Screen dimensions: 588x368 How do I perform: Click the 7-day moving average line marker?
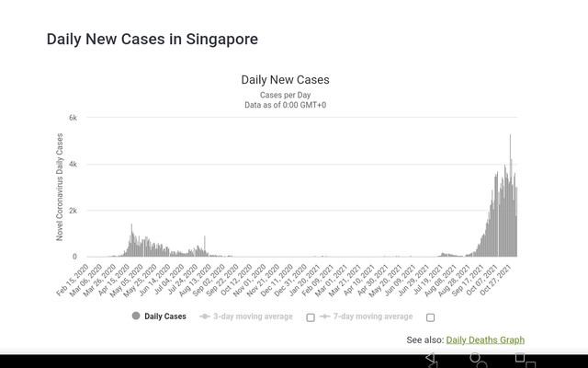pyautogui.click(x=325, y=316)
